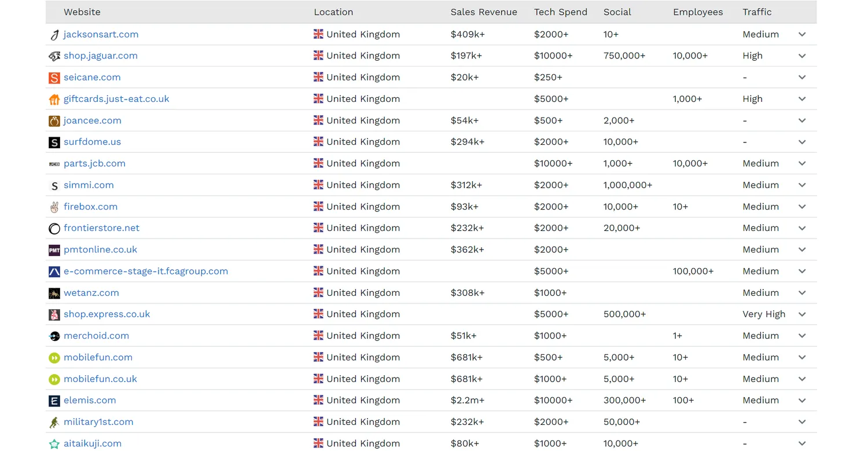Click the Very High traffic value
Viewport: 868px width, 451px height.
click(764, 314)
